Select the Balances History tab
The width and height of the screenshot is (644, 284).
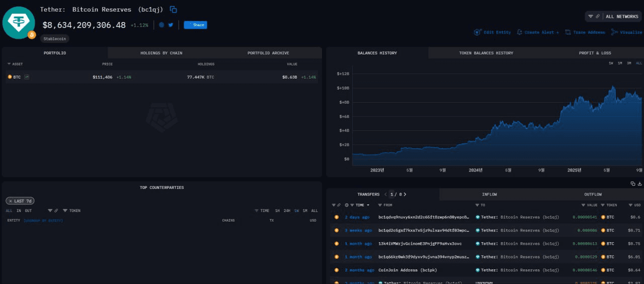[x=377, y=53]
